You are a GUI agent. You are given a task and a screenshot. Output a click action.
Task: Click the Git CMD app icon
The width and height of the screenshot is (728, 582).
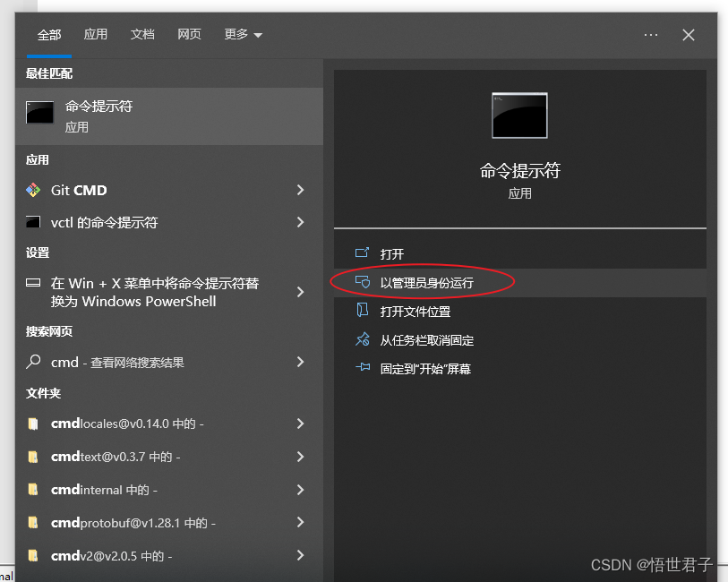click(33, 190)
